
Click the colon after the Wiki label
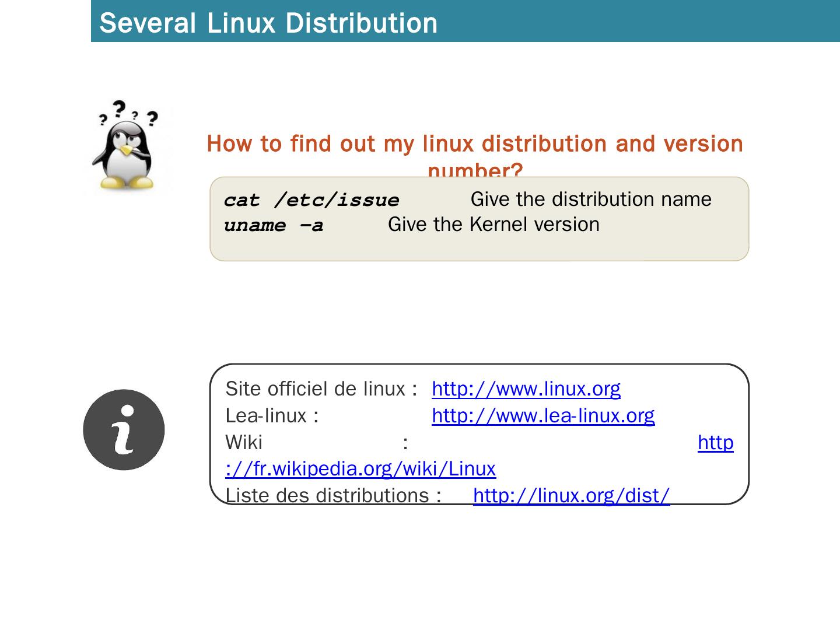pos(405,443)
